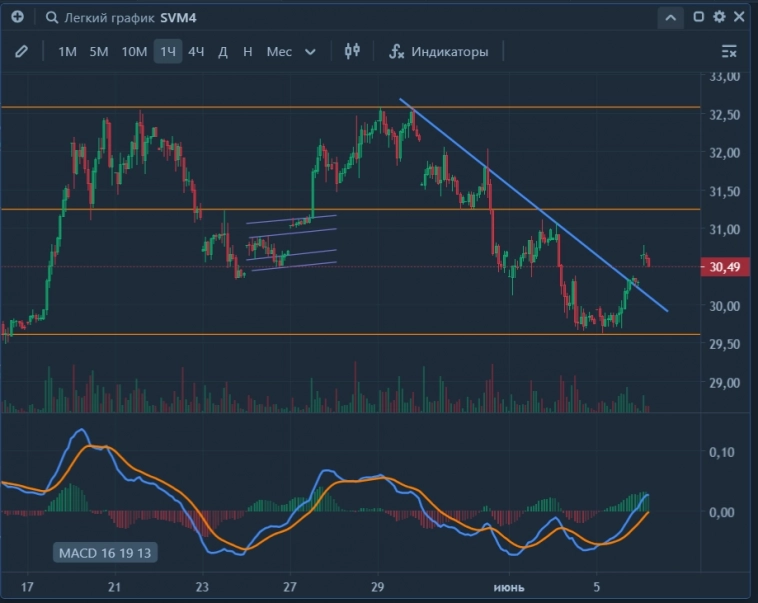Click the MACD 16 19 13 label
Screen dimensions: 758x603
click(x=105, y=552)
